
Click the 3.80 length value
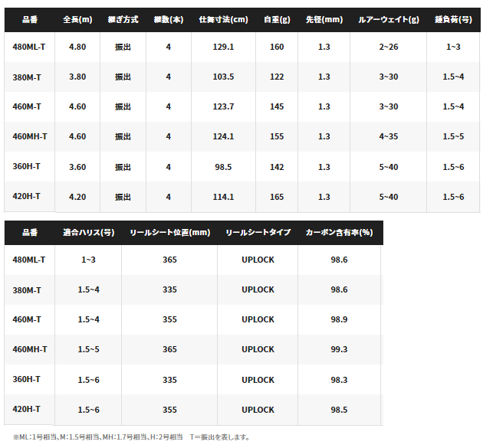(x=77, y=77)
